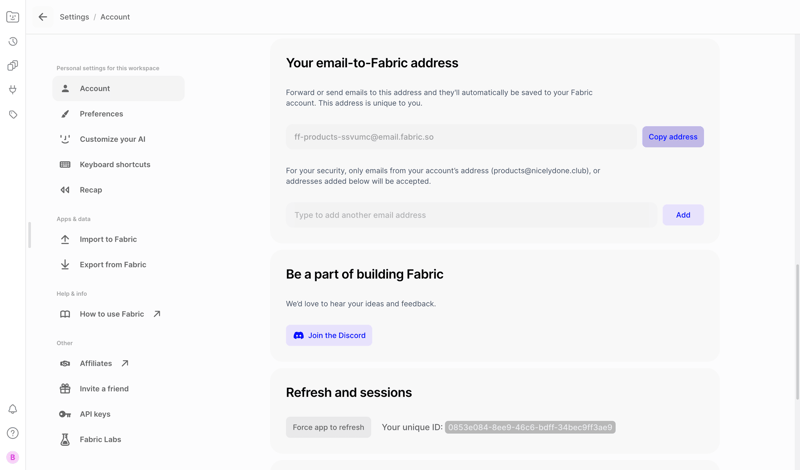
Task: Click the add another email address field
Action: [x=471, y=215]
